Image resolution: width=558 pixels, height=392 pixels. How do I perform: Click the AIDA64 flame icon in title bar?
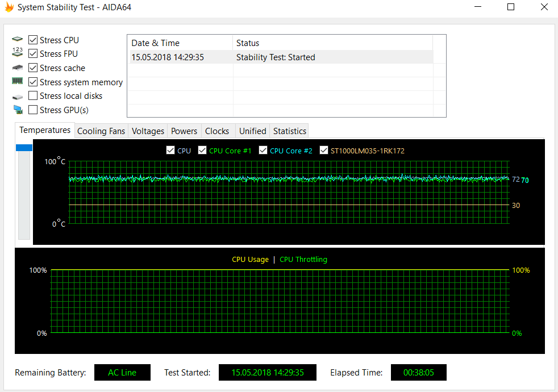pyautogui.click(x=8, y=7)
